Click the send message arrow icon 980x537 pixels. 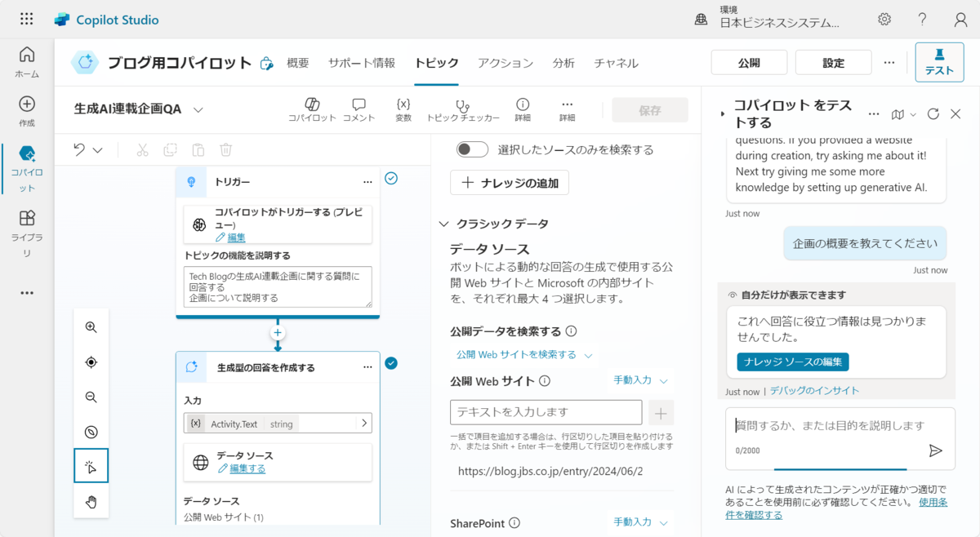click(936, 450)
